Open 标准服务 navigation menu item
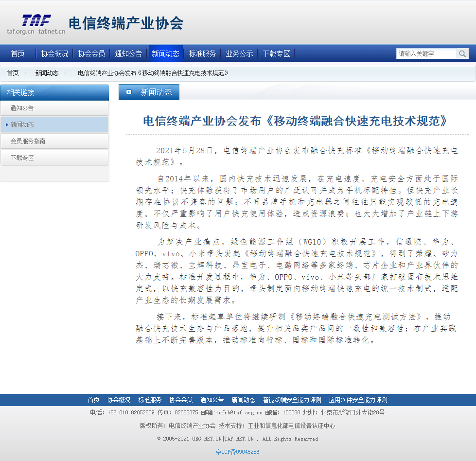 202,53
